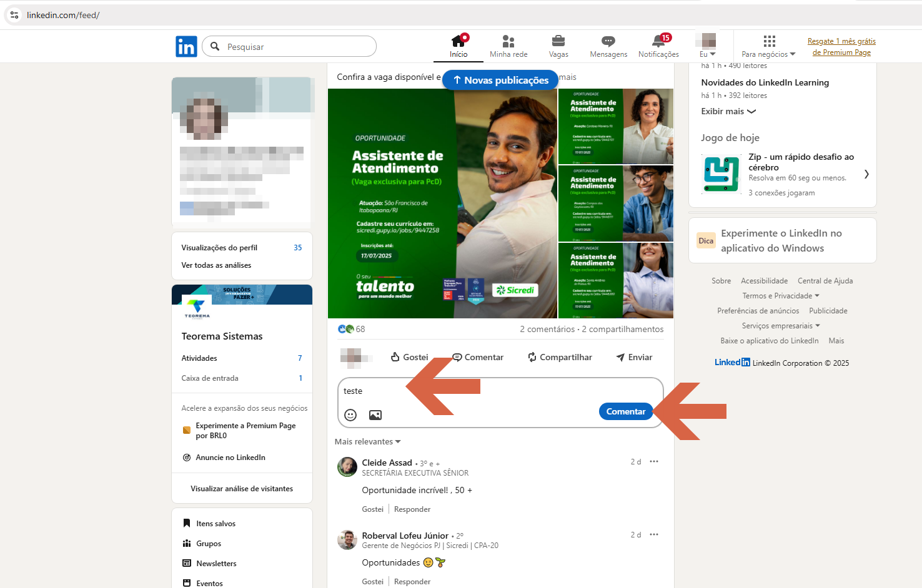Click Baixe o aplicativo do LinkedIn
Image resolution: width=922 pixels, height=588 pixels.
(x=770, y=341)
